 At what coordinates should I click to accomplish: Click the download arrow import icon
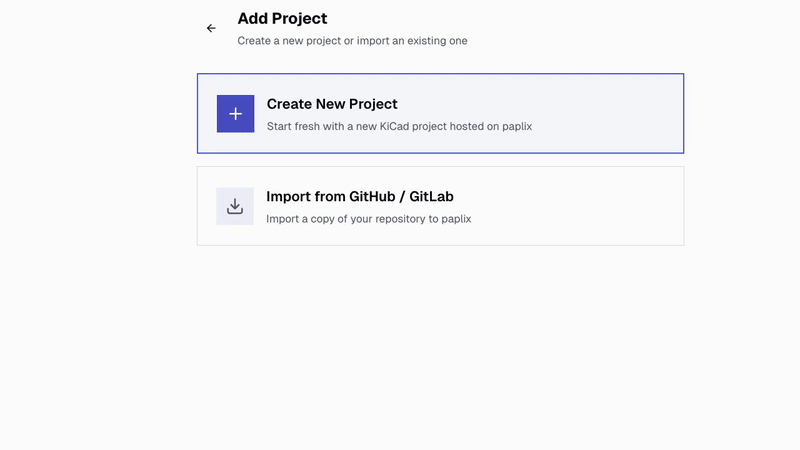click(235, 206)
